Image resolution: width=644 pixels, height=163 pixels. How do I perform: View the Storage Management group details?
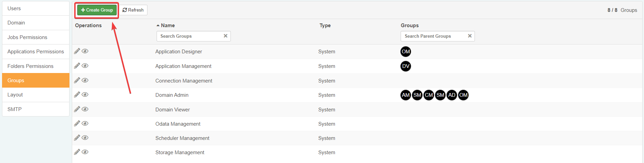pyautogui.click(x=85, y=152)
